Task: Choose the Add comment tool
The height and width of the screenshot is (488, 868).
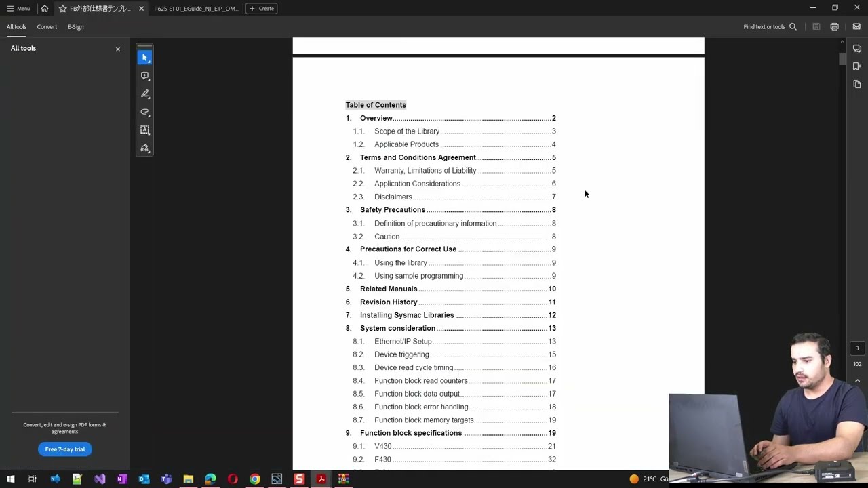Action: [x=144, y=76]
